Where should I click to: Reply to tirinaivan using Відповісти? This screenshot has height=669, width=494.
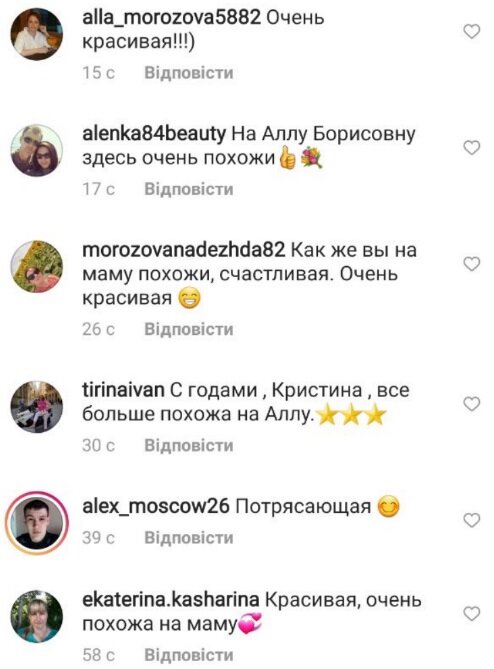point(189,445)
